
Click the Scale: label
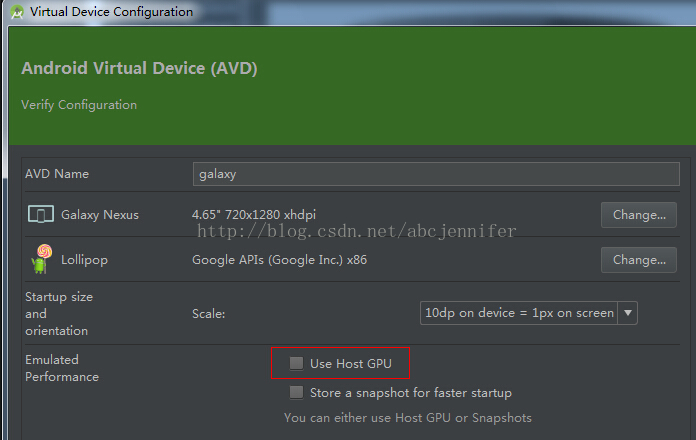209,314
